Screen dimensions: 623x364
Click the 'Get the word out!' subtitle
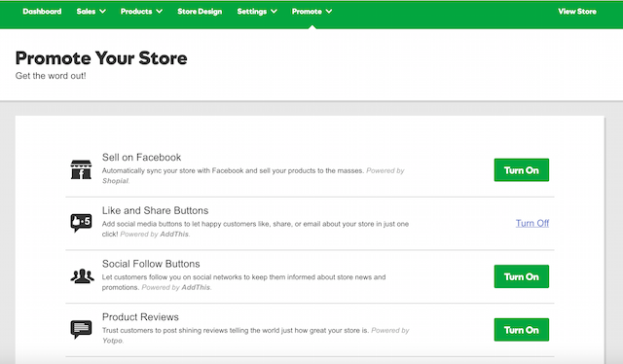tap(51, 76)
